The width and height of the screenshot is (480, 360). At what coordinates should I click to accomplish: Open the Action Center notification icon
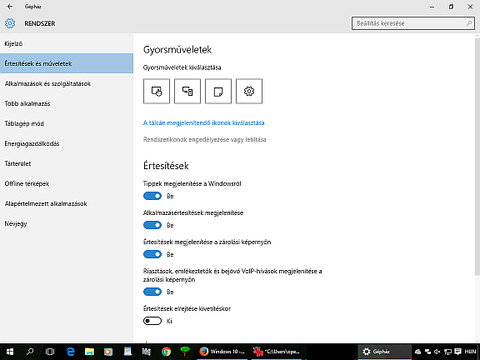(458, 351)
